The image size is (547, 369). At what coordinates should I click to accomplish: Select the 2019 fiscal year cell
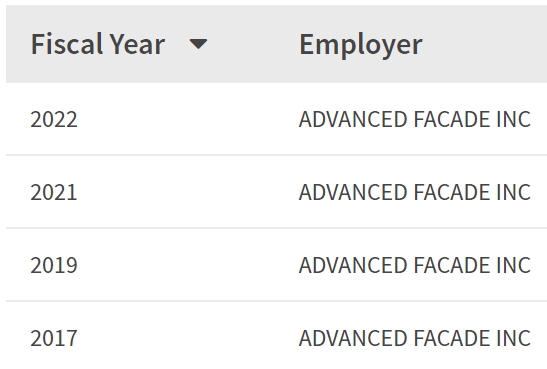click(x=54, y=265)
